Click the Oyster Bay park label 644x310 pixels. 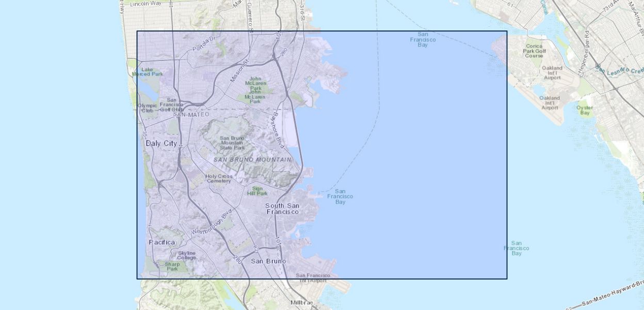point(585,110)
